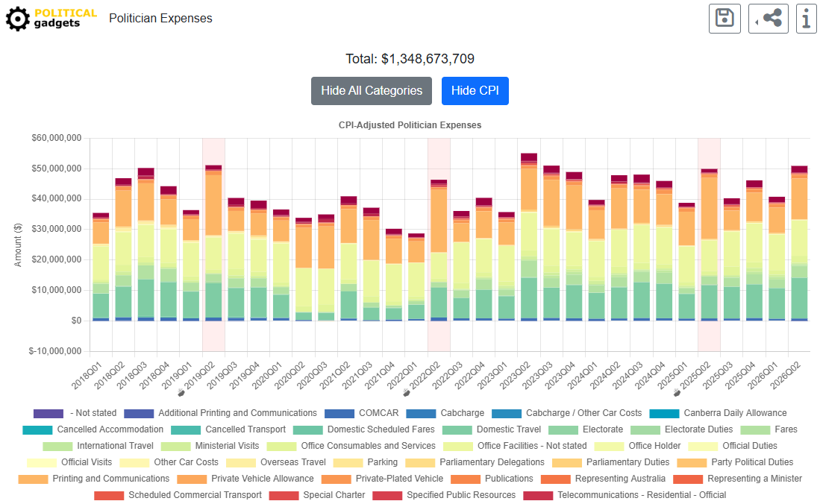Click Ministerial Visits legend label
Viewport: 820px width, 504px height.
pos(227,445)
